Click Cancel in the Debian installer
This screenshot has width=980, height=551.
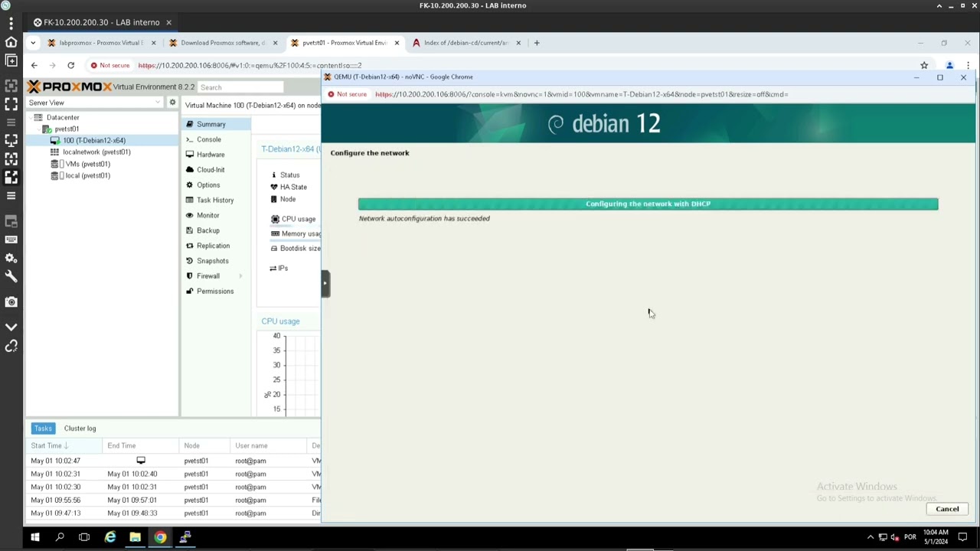947,509
